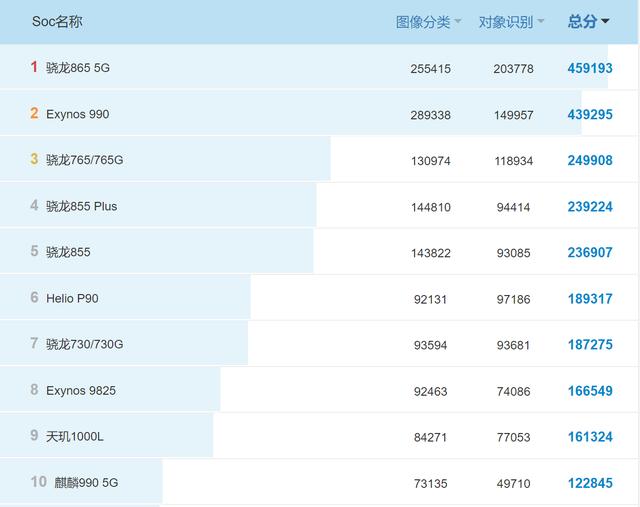The width and height of the screenshot is (640, 507).
Task: Click total score 122845
Action: click(590, 483)
